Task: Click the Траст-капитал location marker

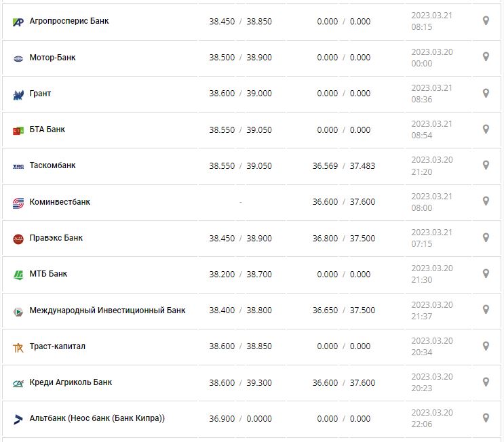Action: 486,346
